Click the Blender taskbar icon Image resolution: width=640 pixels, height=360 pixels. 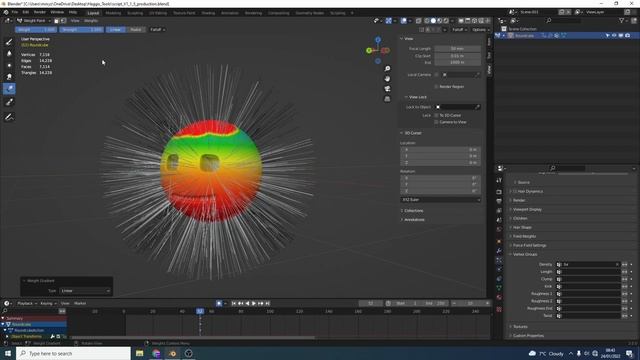click(172, 353)
